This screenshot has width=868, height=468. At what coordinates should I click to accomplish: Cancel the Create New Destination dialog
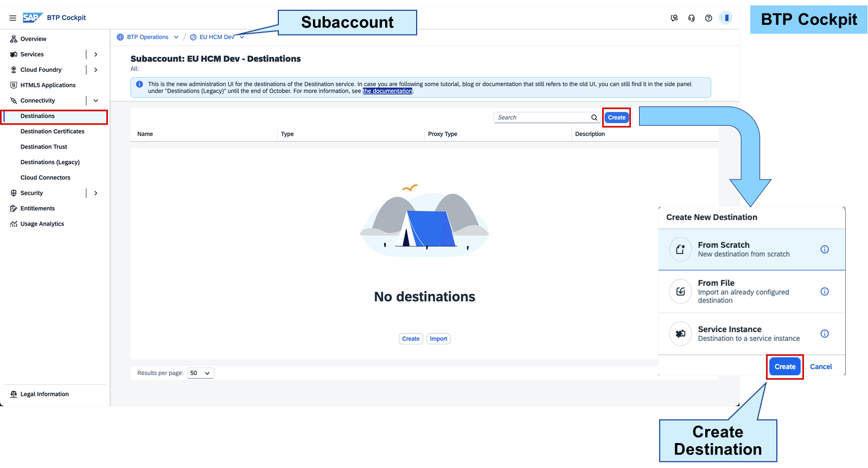[x=821, y=367]
